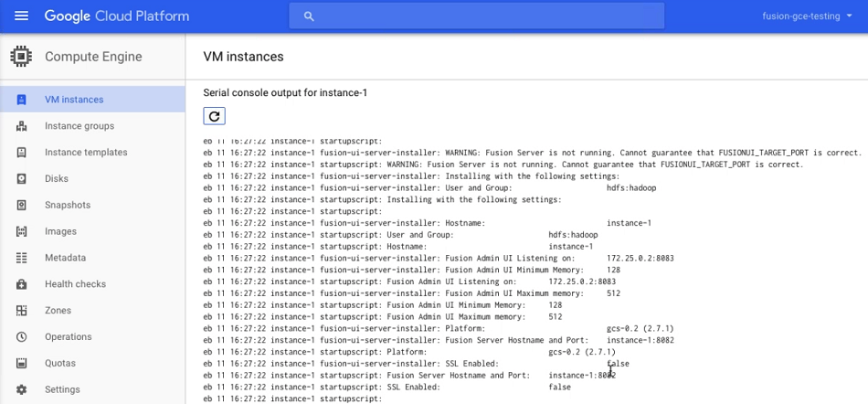Click the Metadata sidebar icon
This screenshot has height=404, width=868.
[x=22, y=258]
